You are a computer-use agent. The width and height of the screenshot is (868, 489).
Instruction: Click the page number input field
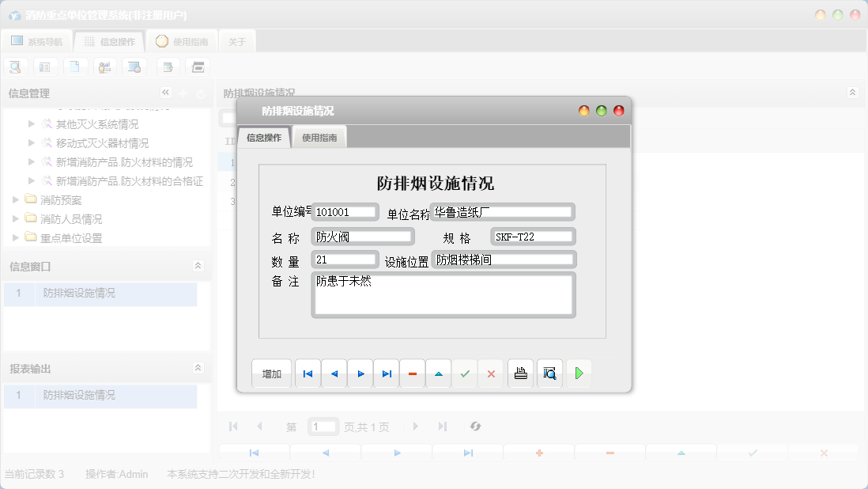pyautogui.click(x=323, y=426)
